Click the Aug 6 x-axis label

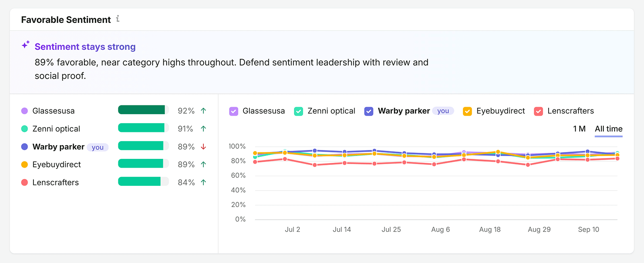(x=440, y=230)
